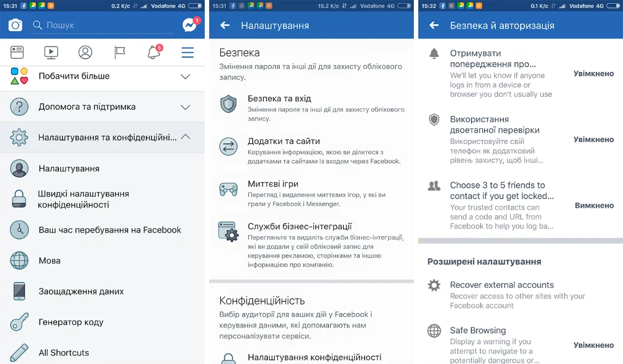
Task: Open Генератор коду menu item
Action: [71, 322]
